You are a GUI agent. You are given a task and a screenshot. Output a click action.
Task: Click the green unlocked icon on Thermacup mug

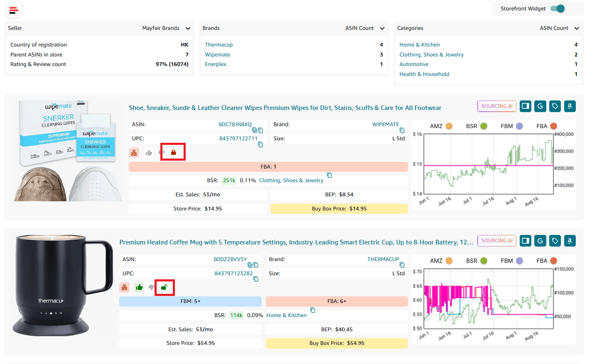click(164, 287)
